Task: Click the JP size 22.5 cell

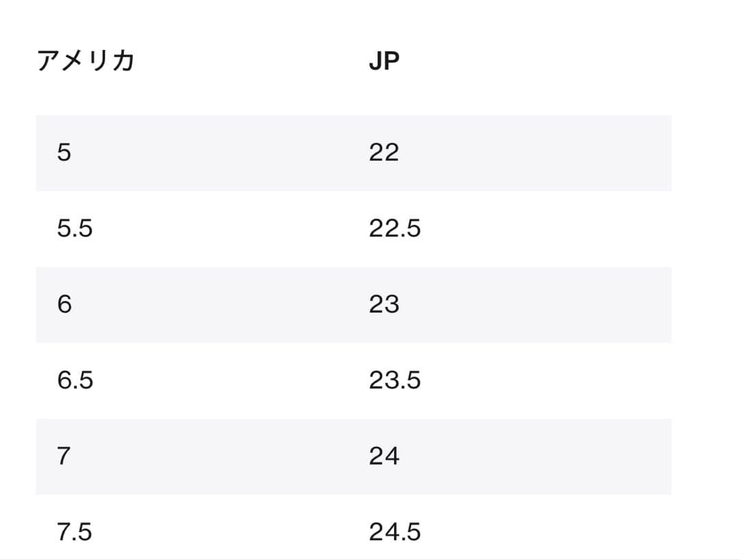Action: (395, 229)
